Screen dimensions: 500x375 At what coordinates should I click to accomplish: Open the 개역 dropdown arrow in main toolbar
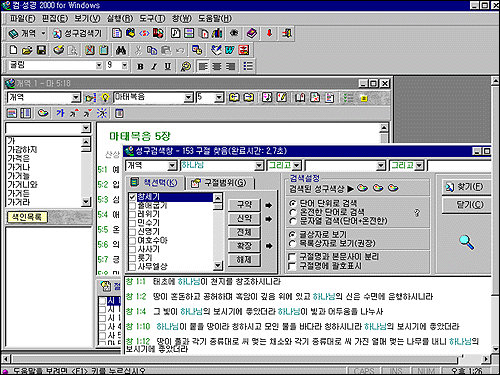pos(43,33)
